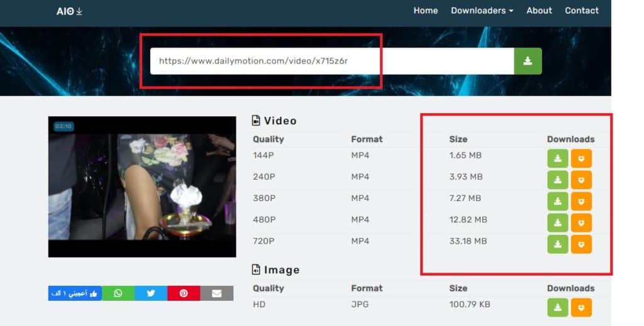Select the 1.65 MB size text
This screenshot has width=644, height=326.
click(465, 155)
